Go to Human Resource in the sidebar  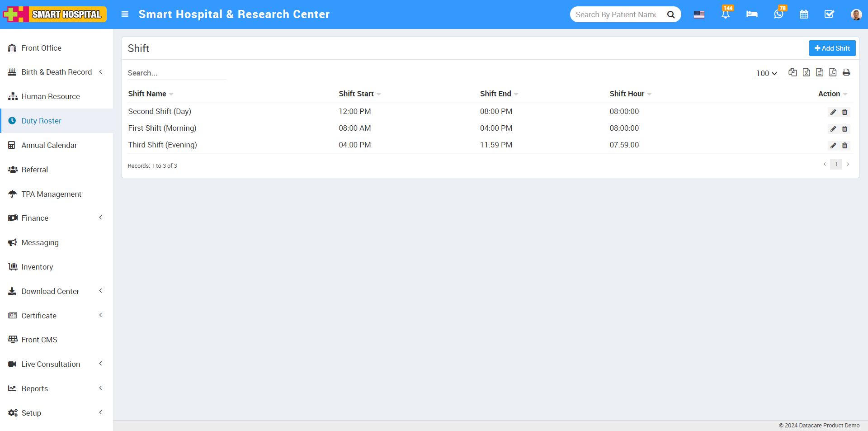[x=50, y=96]
